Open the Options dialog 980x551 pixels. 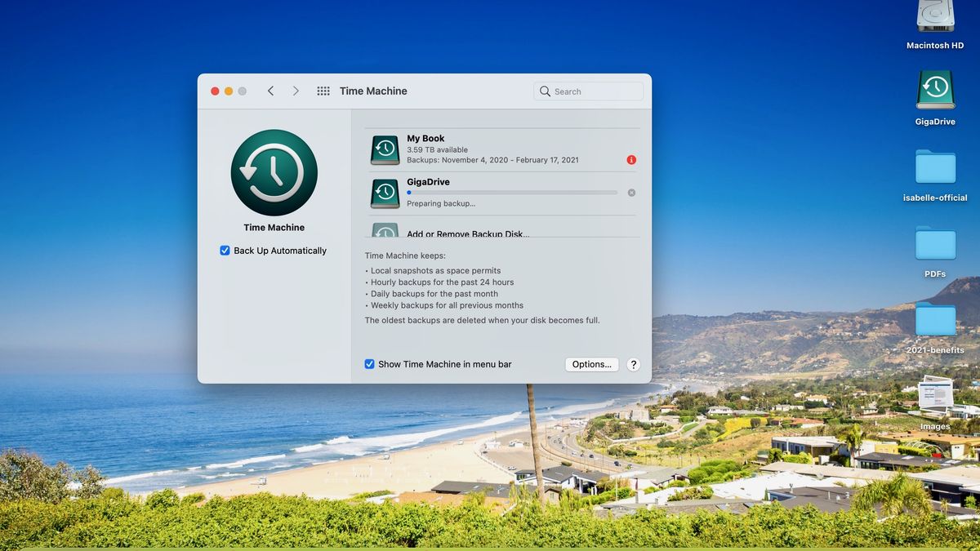point(591,364)
